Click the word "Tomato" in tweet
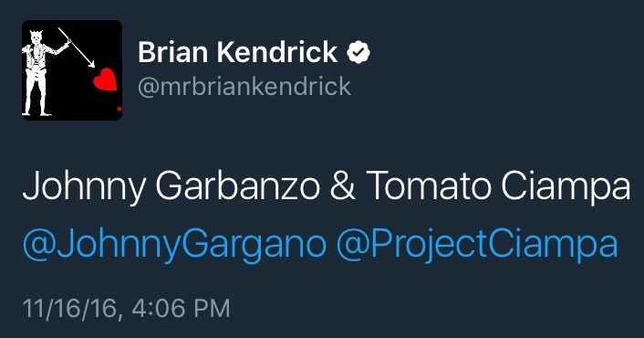This screenshot has width=644, height=338. 429,185
